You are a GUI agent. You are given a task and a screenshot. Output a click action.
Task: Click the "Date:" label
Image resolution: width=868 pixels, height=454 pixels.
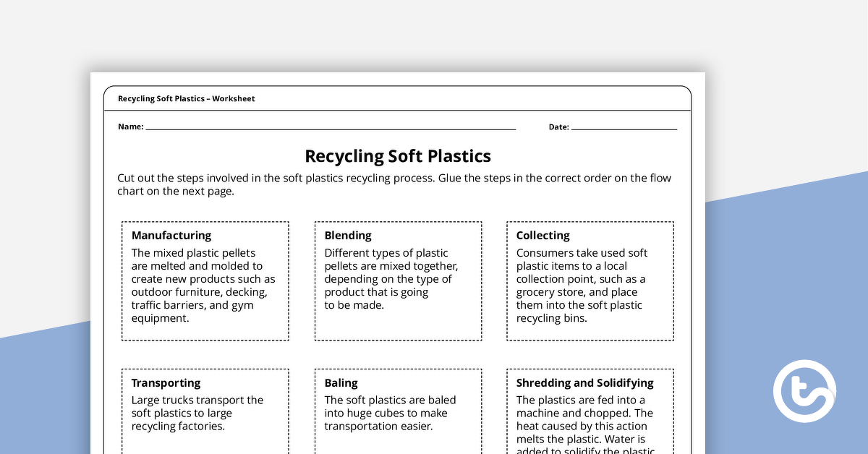click(558, 127)
